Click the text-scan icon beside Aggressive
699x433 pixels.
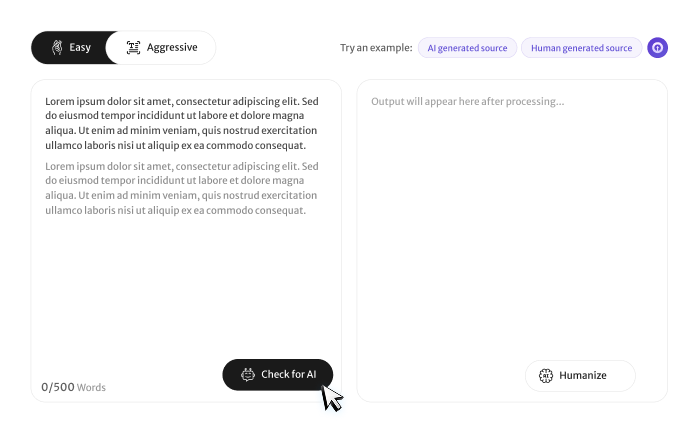click(x=133, y=47)
